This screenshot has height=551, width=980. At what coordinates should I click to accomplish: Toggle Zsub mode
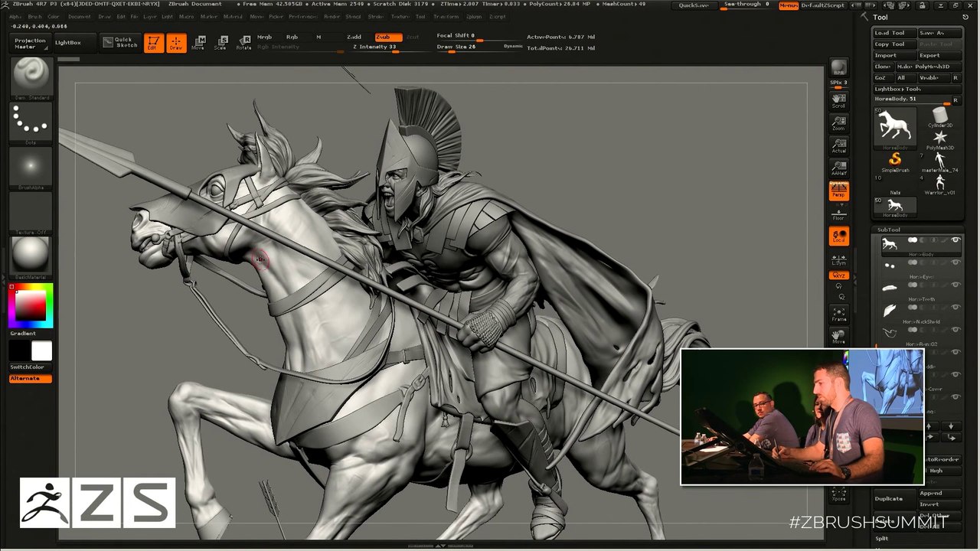click(x=388, y=37)
